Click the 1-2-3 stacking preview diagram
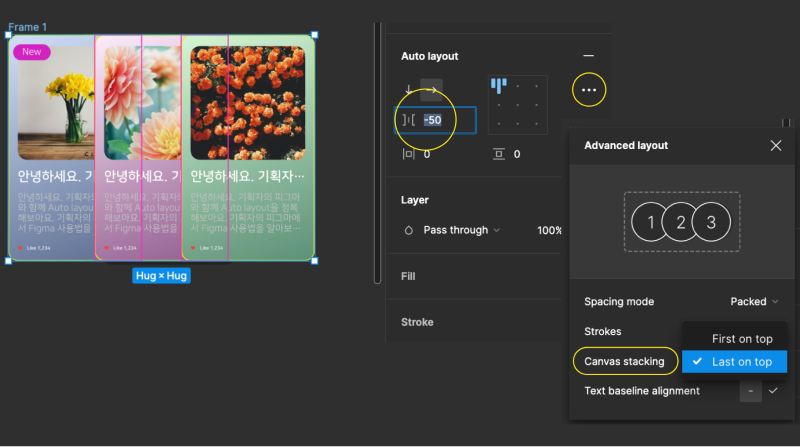800x447 pixels. click(682, 222)
